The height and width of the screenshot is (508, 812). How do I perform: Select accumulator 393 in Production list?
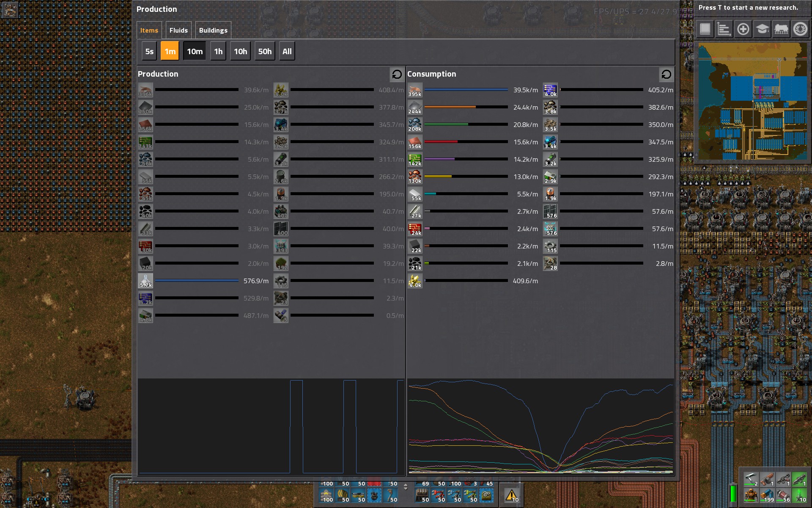click(281, 246)
